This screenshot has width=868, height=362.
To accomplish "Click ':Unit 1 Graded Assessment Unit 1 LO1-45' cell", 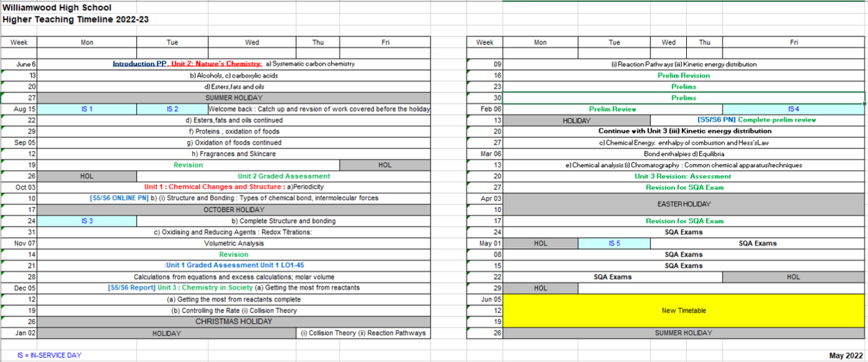I will click(234, 266).
